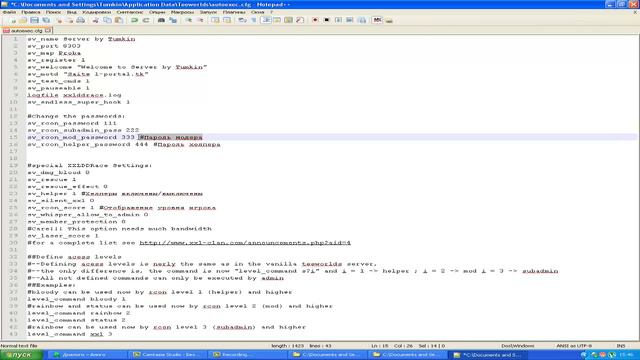Click the 'sv_endless_super_hook 1' line
The image size is (640, 360).
click(x=79, y=102)
